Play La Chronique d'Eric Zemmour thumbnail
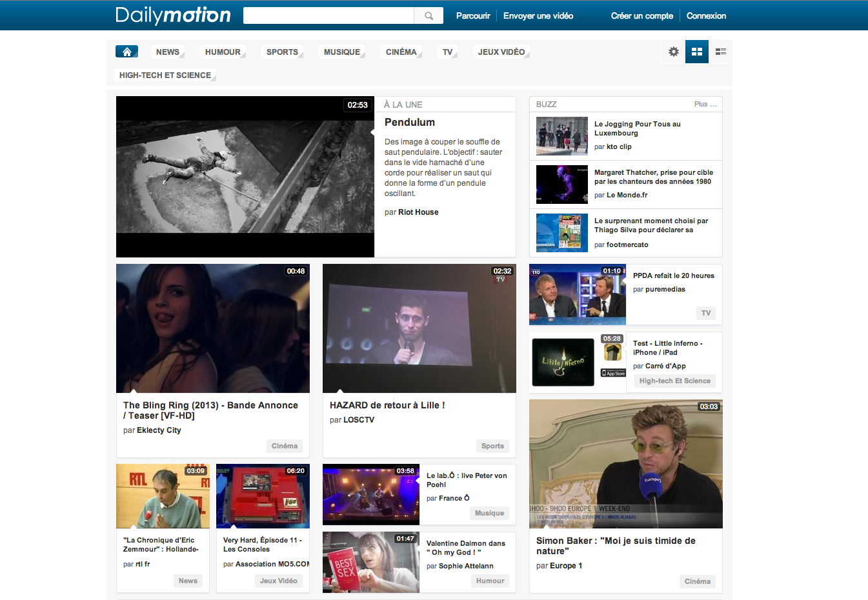The image size is (868, 600). [x=163, y=496]
